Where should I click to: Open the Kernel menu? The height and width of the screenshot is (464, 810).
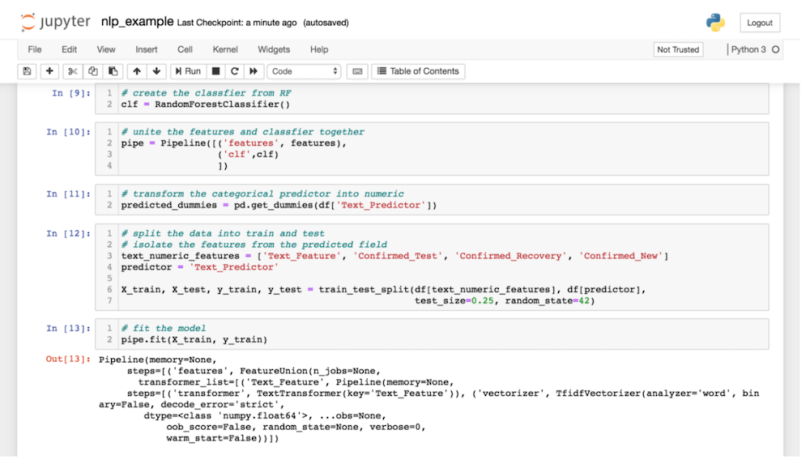point(225,50)
